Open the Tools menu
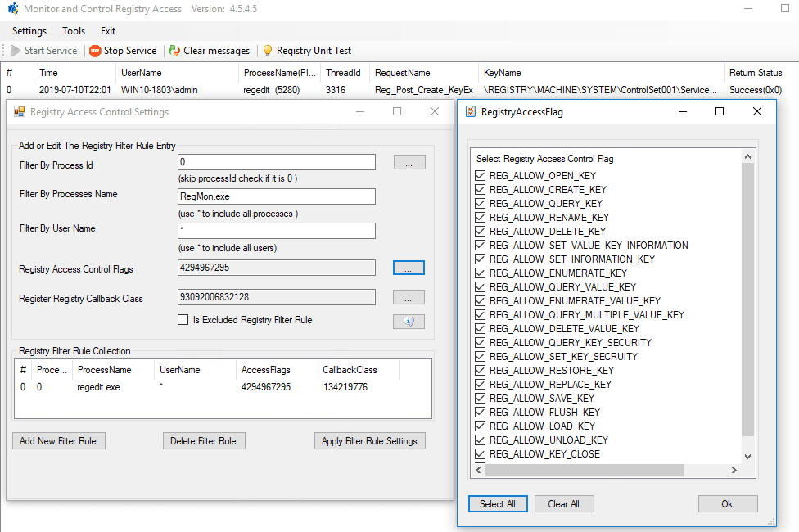 click(74, 31)
